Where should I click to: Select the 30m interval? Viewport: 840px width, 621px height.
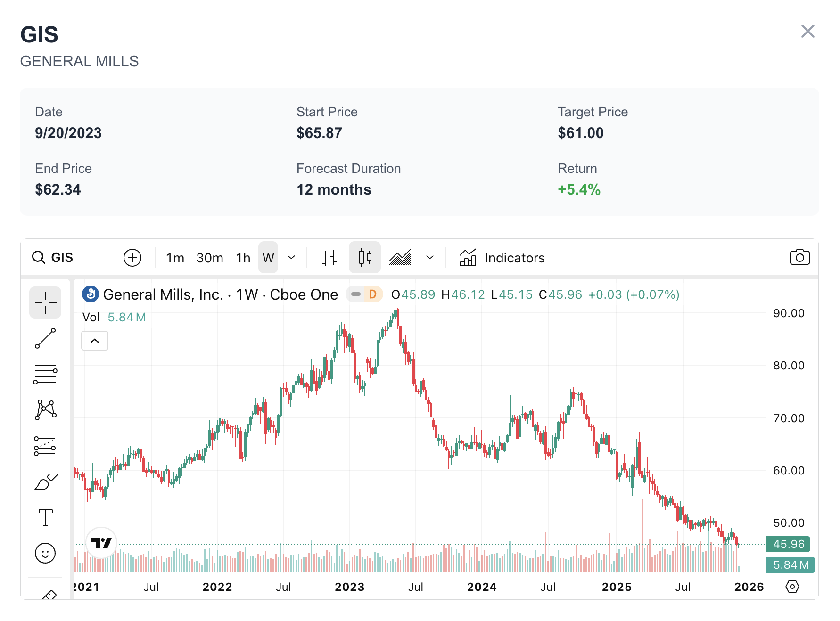click(x=210, y=258)
